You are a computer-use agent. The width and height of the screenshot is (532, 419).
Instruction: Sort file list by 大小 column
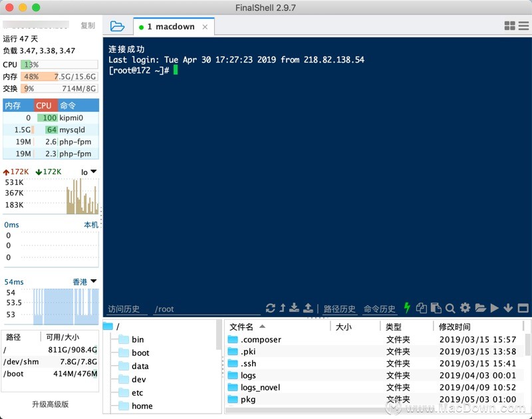tap(355, 327)
